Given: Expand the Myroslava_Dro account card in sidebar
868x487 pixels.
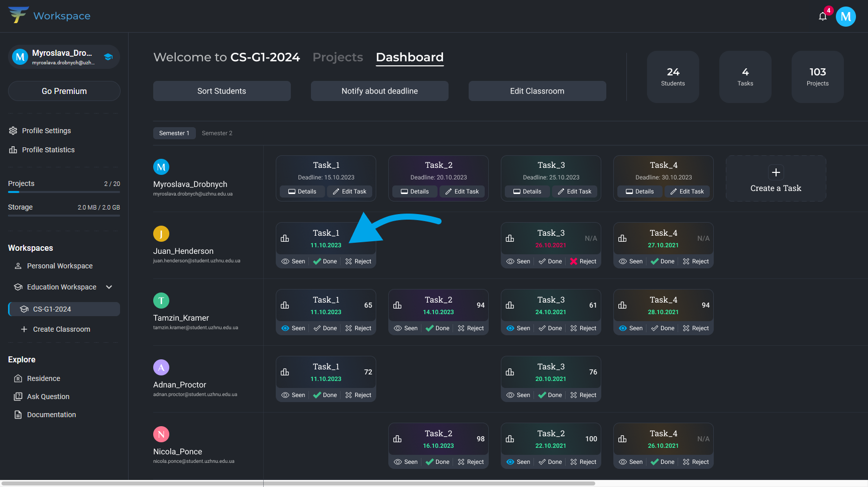Looking at the screenshot, I should point(64,57).
